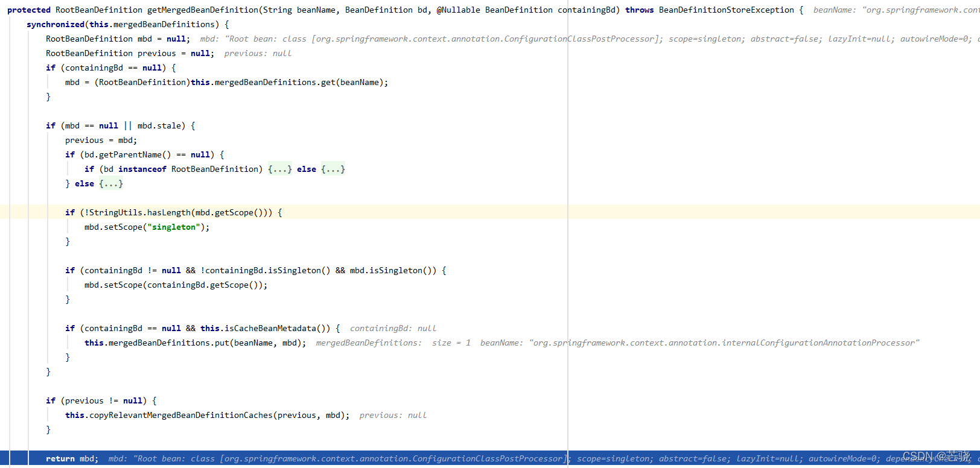The image size is (980, 468).
Task: Click inline hint 'previous: null' beside previous declaration
Action: click(258, 54)
